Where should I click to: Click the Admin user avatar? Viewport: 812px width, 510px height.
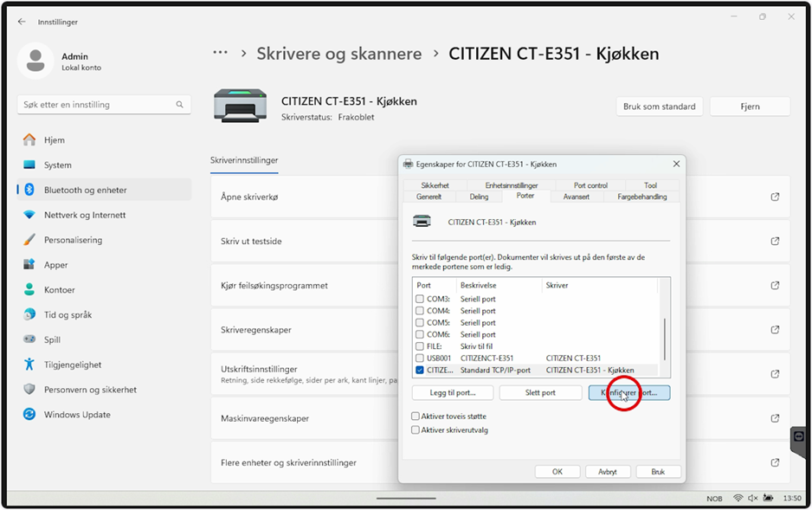[x=35, y=61]
